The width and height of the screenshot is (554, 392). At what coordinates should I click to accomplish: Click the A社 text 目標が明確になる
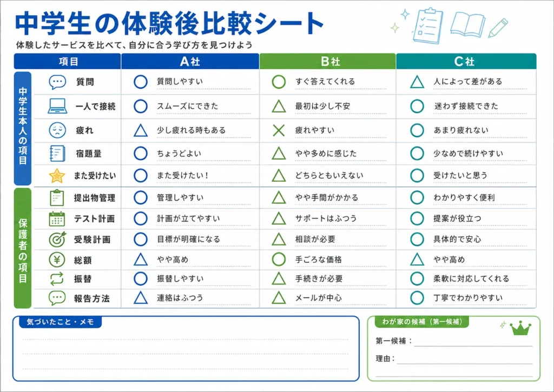pos(188,239)
